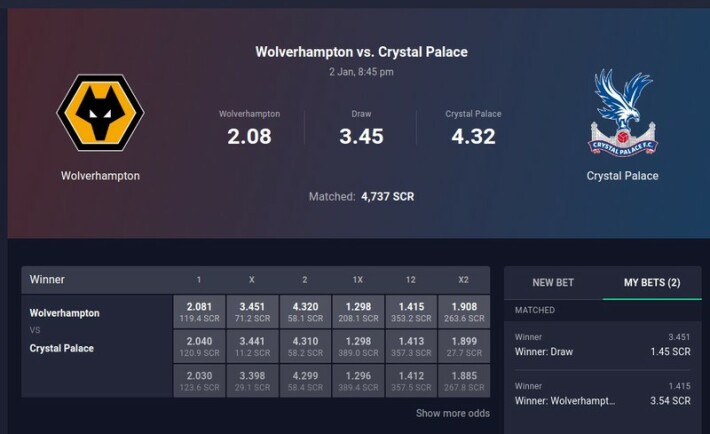Select the 12 odds 1.415 cell
This screenshot has width=710, height=434.
click(411, 312)
